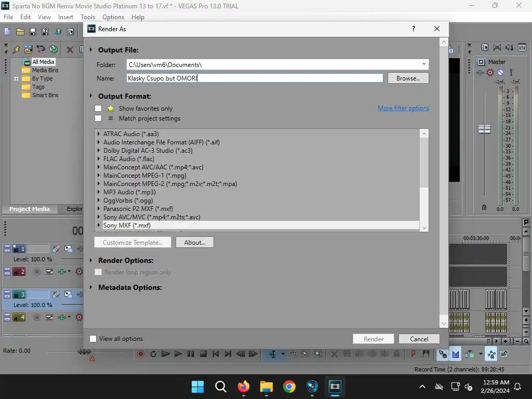The width and height of the screenshot is (532, 399).
Task: Collapse Render Options section
Action: click(91, 260)
